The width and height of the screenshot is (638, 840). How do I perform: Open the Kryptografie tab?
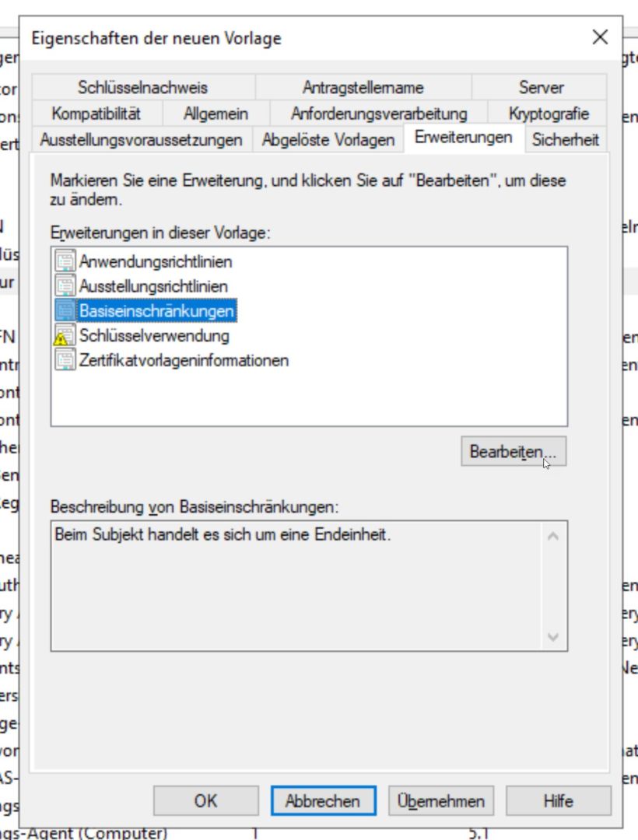[x=549, y=114]
